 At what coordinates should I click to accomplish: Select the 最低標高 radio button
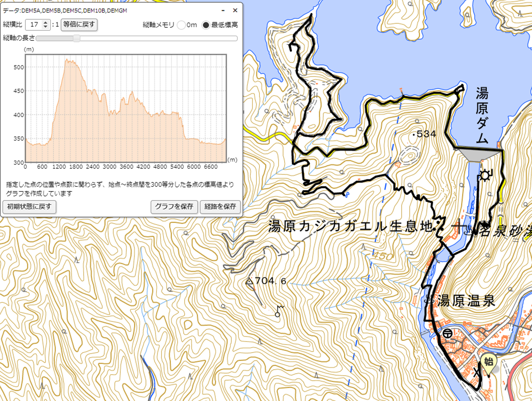tap(206, 25)
